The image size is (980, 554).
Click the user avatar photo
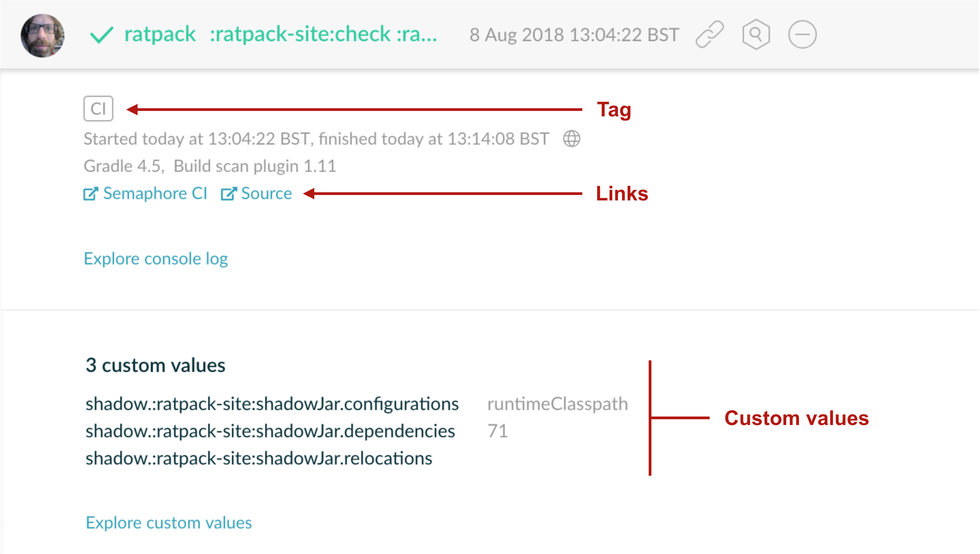pos(42,35)
